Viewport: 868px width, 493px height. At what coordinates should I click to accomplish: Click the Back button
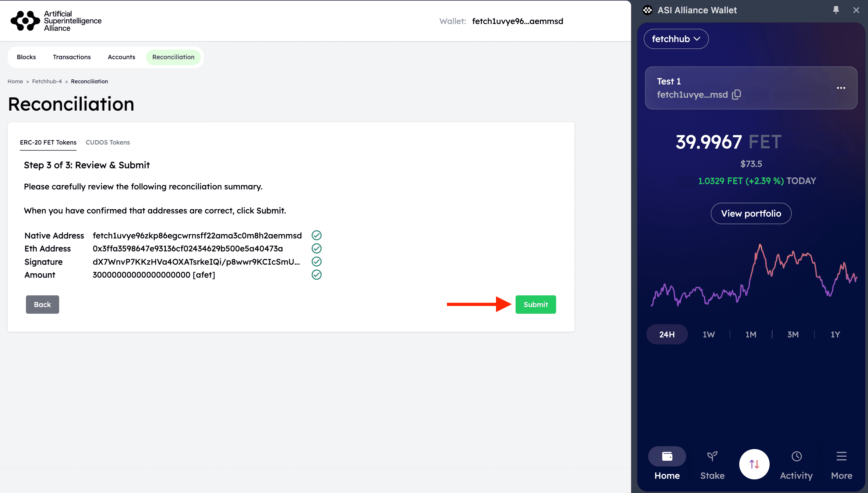(x=42, y=305)
